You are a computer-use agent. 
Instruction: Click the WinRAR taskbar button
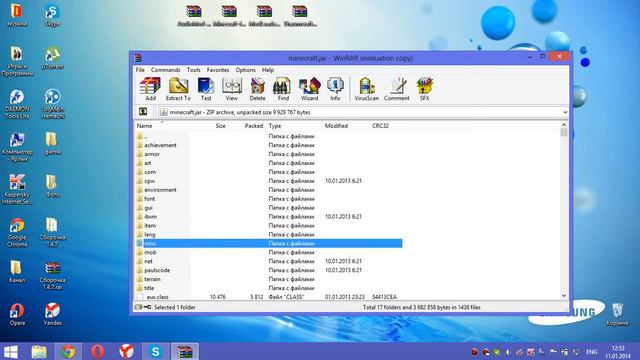click(x=184, y=351)
